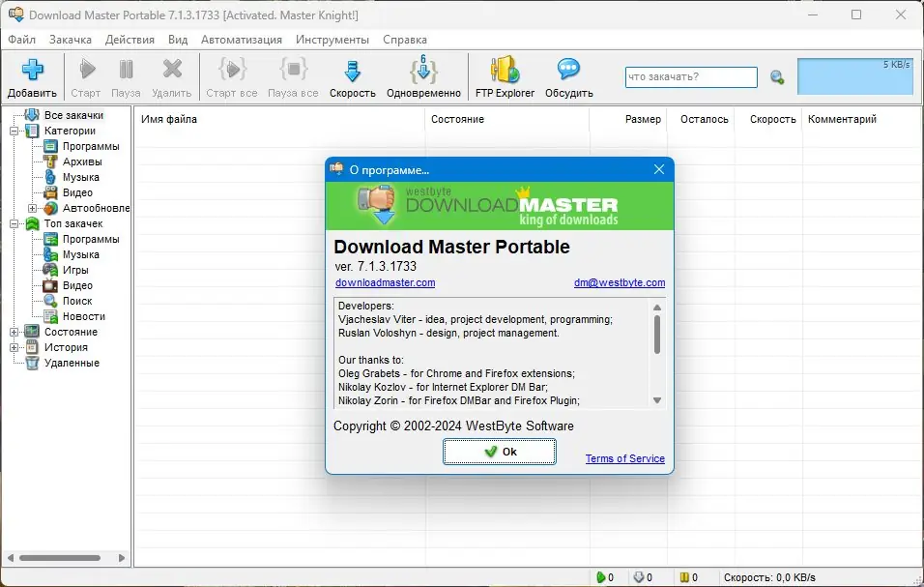Select the Удаленные trash item
This screenshot has width=924, height=587.
pos(72,363)
